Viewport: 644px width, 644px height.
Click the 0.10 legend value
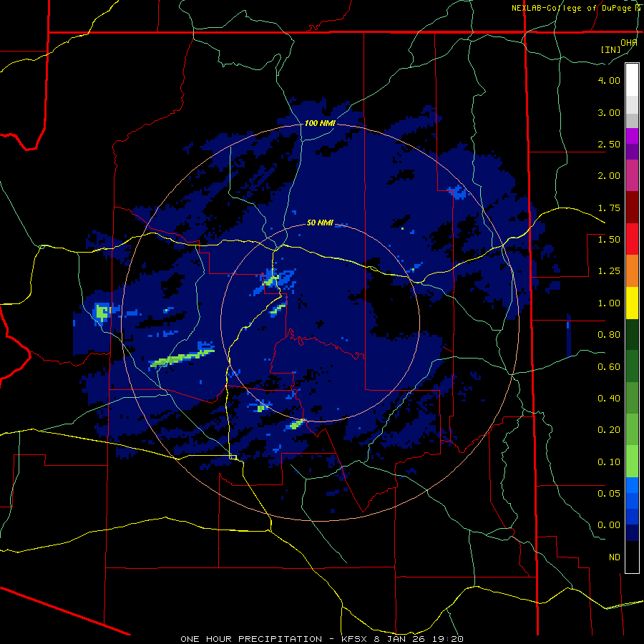(609, 462)
